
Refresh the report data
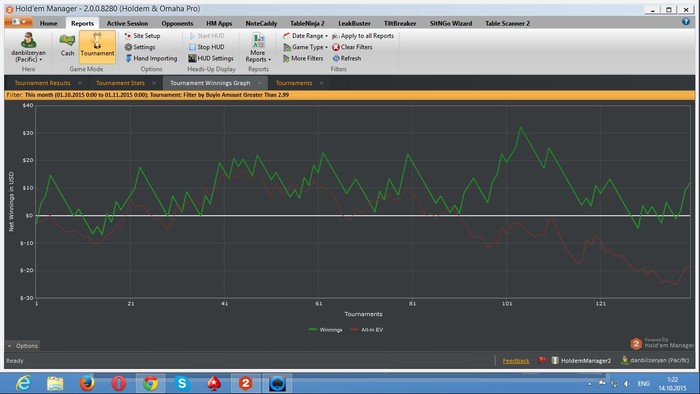coord(347,58)
